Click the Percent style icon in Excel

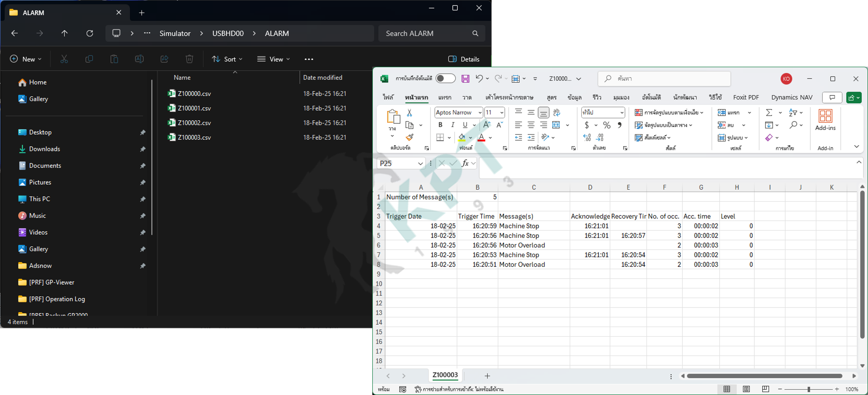coord(607,125)
